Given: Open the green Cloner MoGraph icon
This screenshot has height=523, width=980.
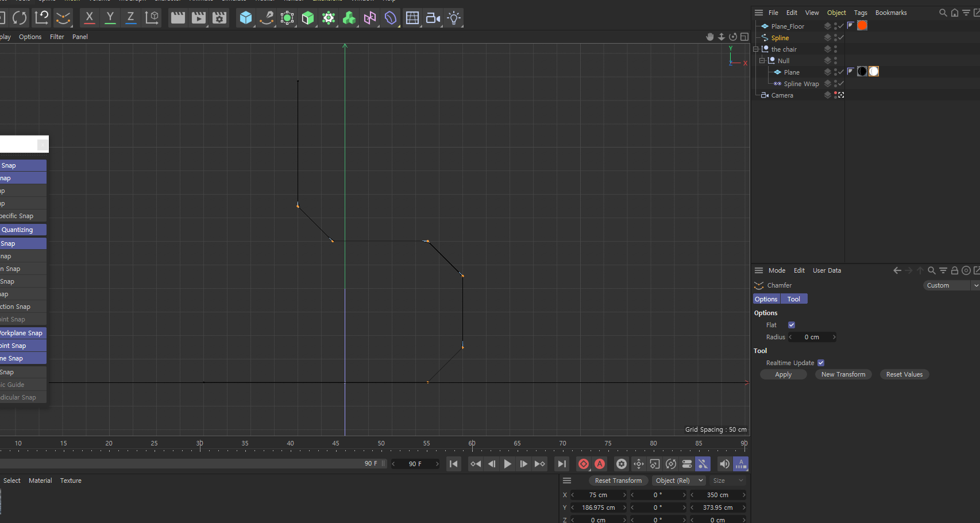Looking at the screenshot, I should click(x=349, y=18).
